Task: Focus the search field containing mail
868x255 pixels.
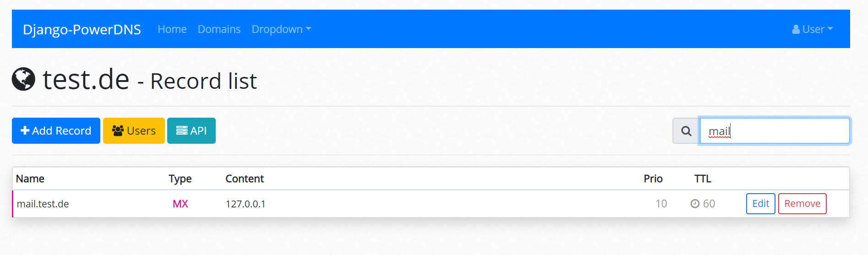Action: [775, 131]
